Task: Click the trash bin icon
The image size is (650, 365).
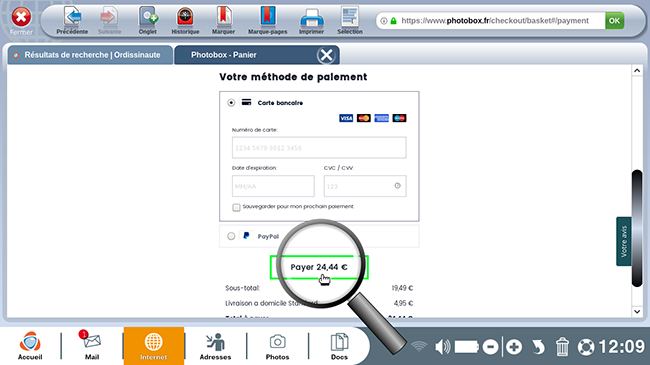Action: 563,347
